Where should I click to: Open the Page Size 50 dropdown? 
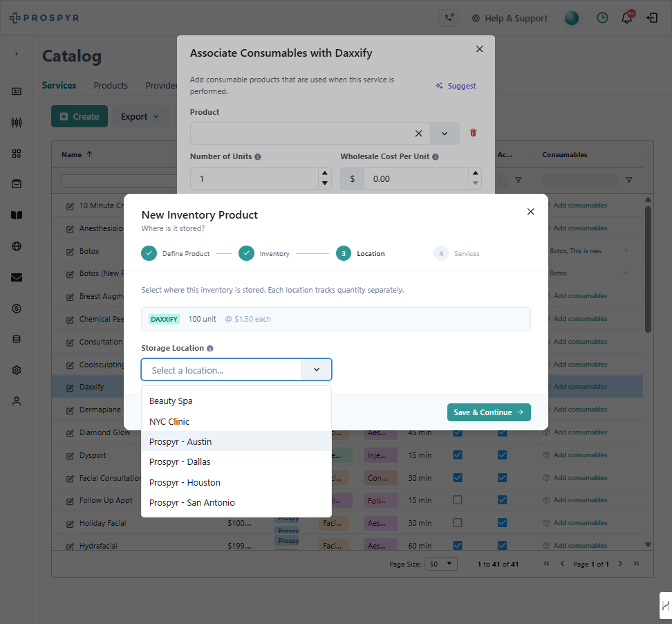tap(441, 564)
